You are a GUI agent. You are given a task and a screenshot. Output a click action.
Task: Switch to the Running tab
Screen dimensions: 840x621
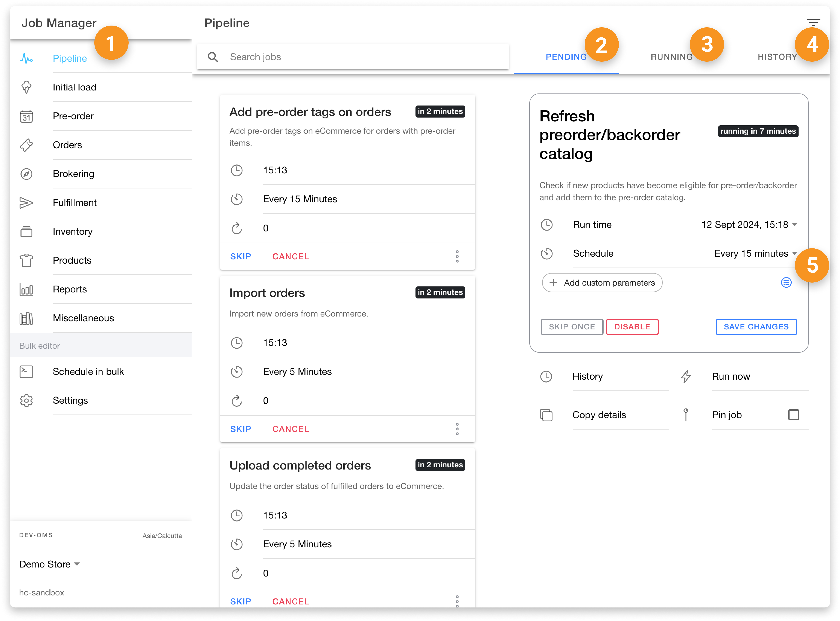pos(671,57)
